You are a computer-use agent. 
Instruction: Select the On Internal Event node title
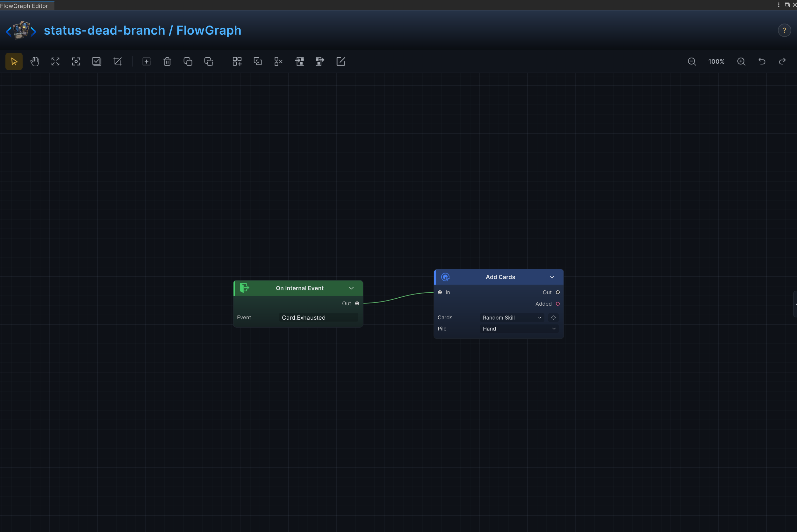coord(299,288)
